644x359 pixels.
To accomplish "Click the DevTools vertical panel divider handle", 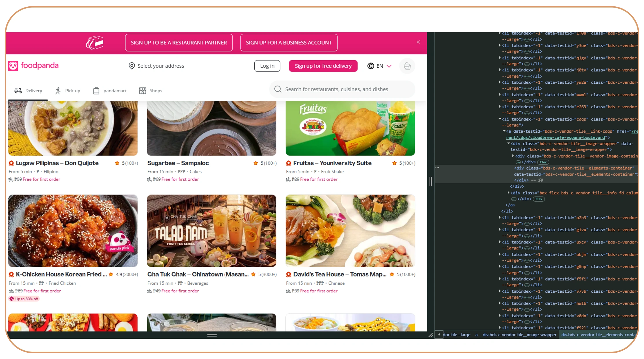I will tap(430, 182).
